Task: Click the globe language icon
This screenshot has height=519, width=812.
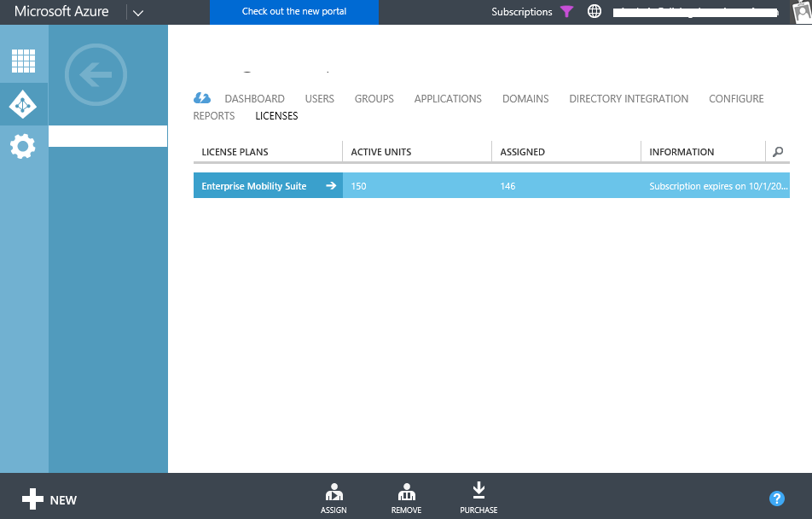Action: [x=594, y=11]
